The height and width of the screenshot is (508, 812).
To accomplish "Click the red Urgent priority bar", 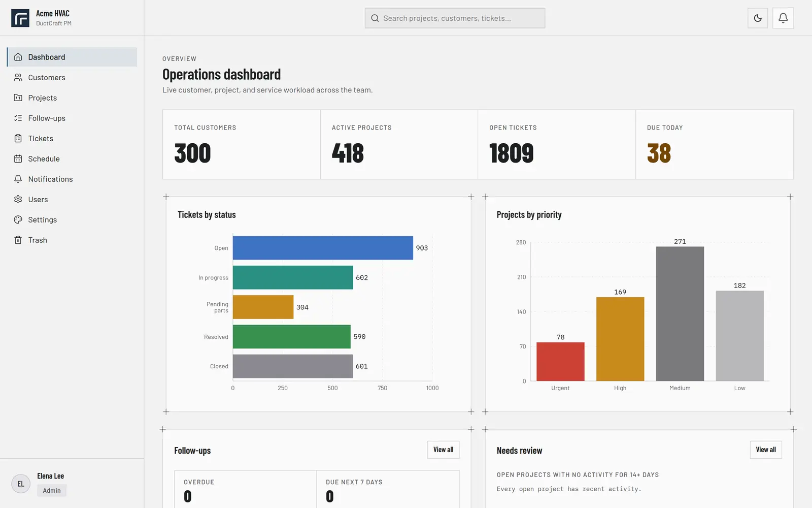I will [x=560, y=362].
